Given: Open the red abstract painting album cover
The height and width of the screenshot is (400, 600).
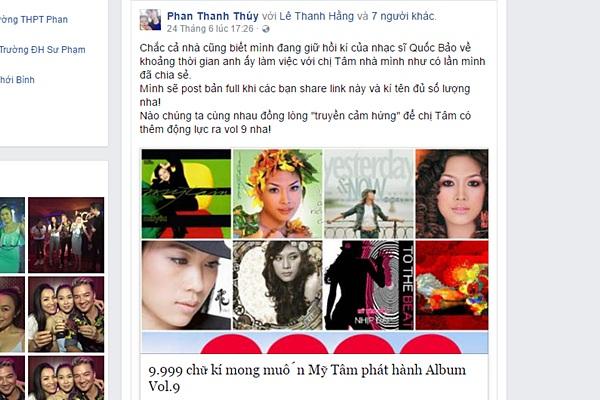Looking at the screenshot, I should (x=452, y=285).
